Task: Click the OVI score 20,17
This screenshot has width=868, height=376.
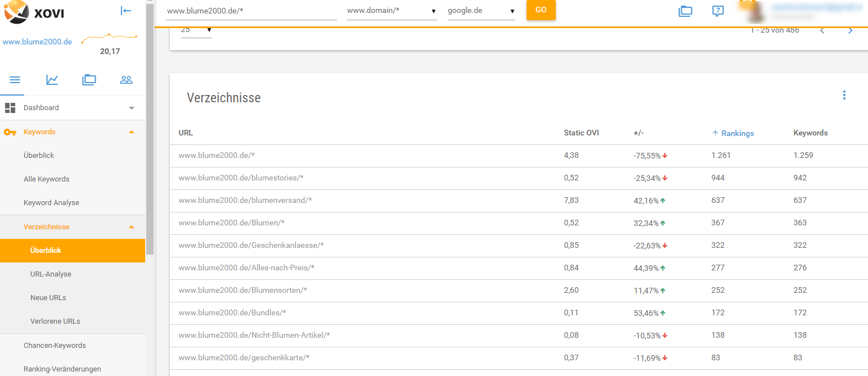Action: tap(110, 52)
